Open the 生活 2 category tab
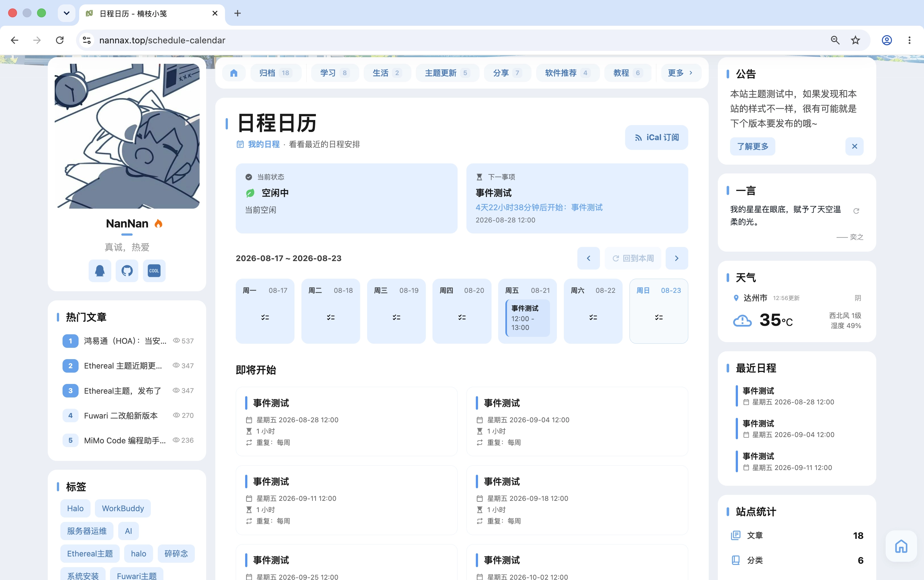The width and height of the screenshot is (924, 580). pyautogui.click(x=387, y=73)
